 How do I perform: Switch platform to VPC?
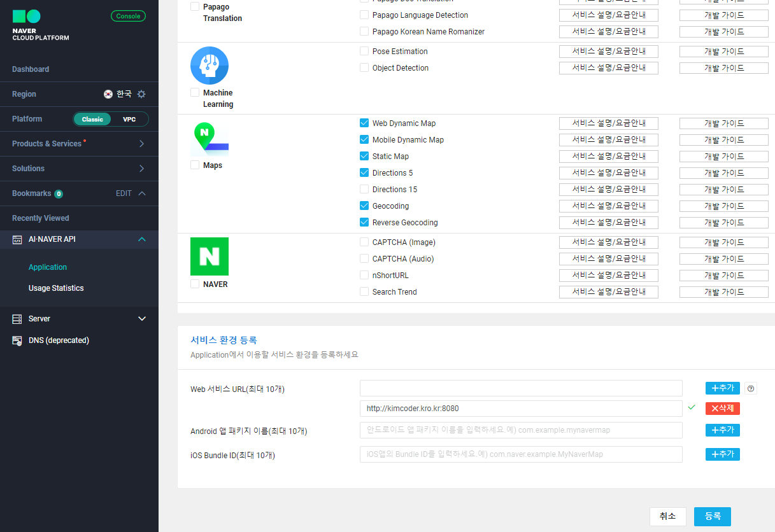tap(129, 119)
